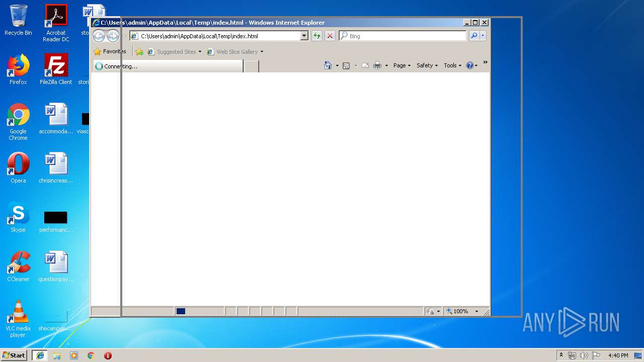Open the zoom level 100% dropdown
Screen dimensions: 644x362
(x=476, y=311)
